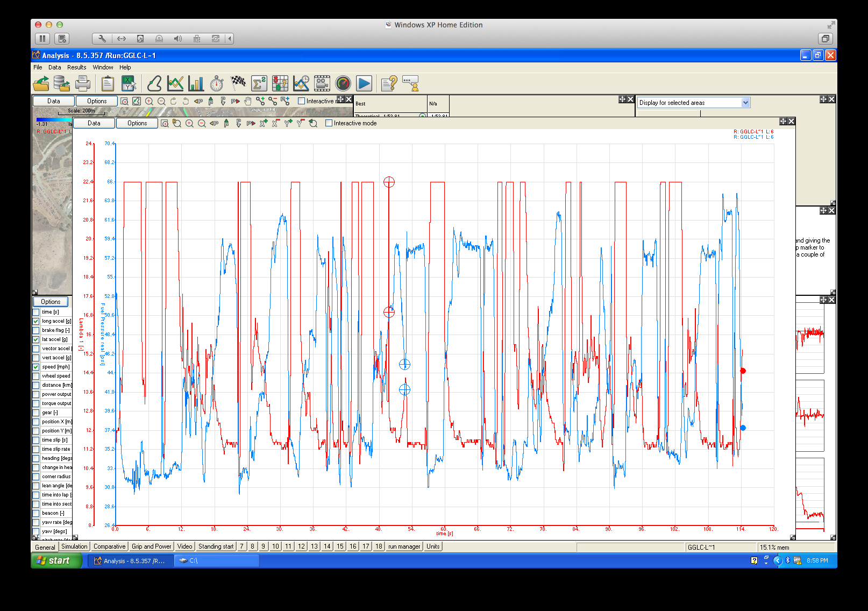The width and height of the screenshot is (868, 611).
Task: Click the checkered flag icon
Action: point(238,83)
